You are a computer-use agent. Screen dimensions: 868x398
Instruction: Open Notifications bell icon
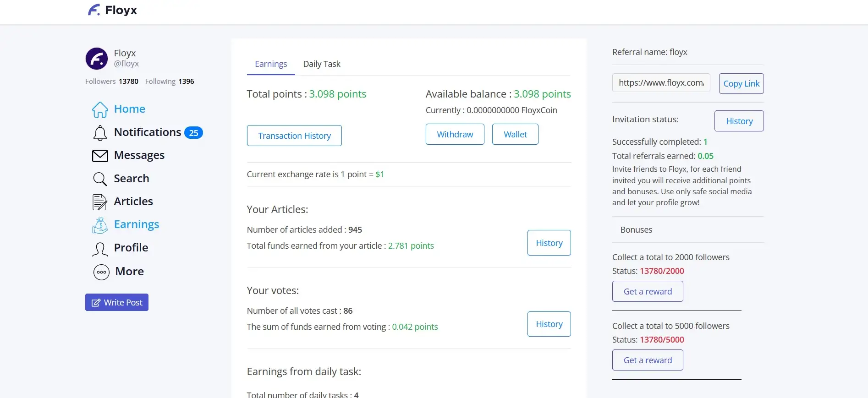(100, 133)
